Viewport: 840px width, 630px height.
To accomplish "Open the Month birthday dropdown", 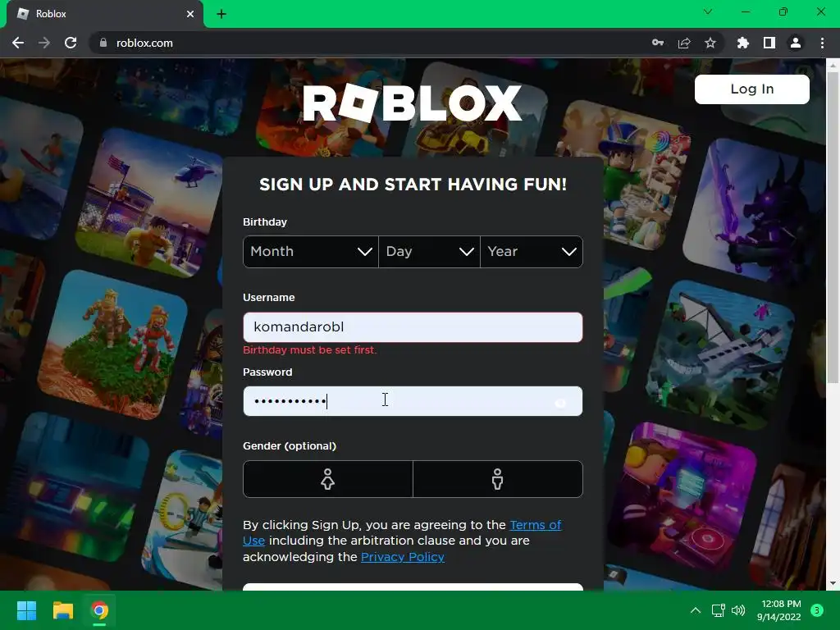I will tap(311, 251).
